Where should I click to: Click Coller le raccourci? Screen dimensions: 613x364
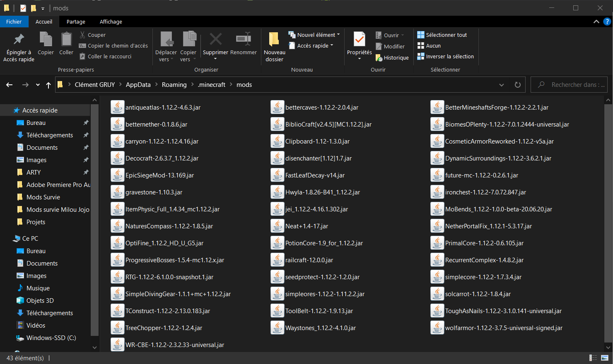click(105, 56)
